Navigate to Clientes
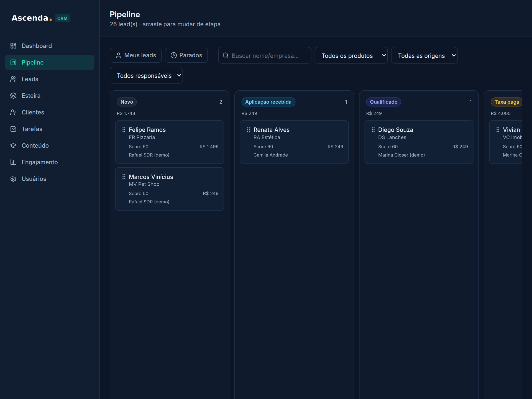Image resolution: width=532 pixels, height=399 pixels. tap(50, 112)
